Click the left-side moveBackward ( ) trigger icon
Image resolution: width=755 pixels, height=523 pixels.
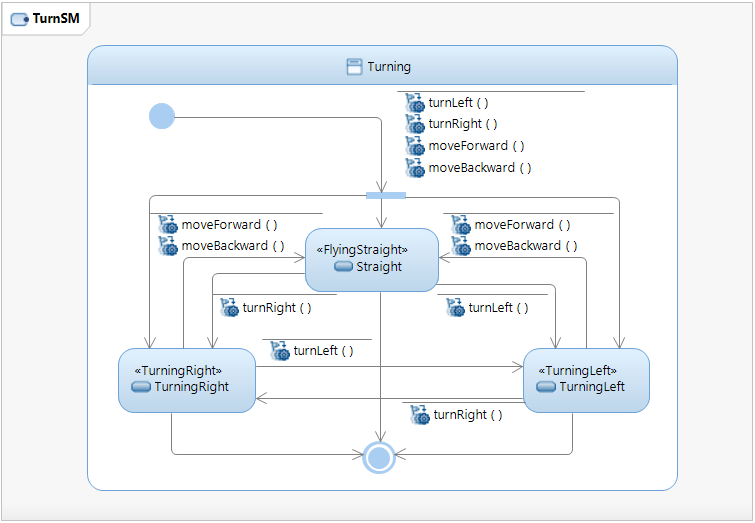pos(168,246)
